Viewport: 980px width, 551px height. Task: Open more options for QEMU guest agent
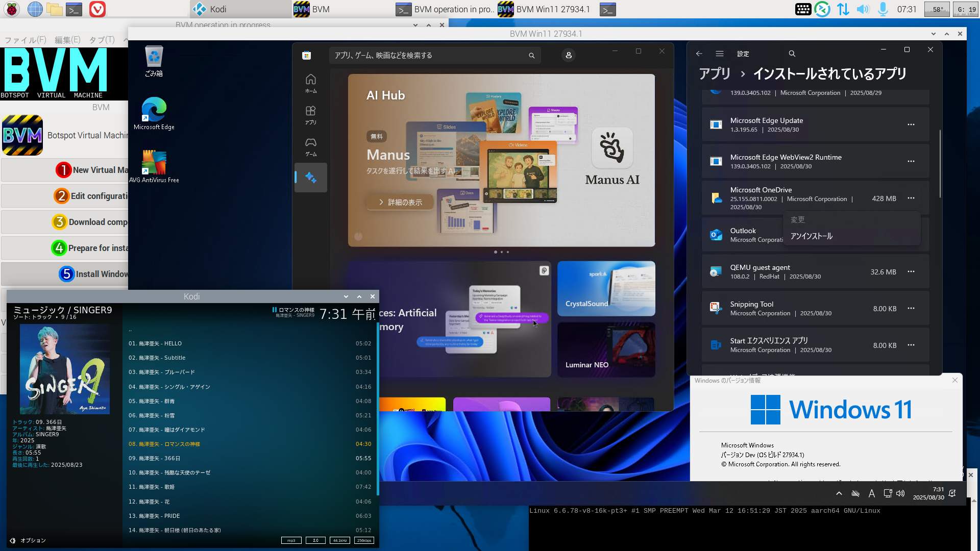tap(911, 271)
